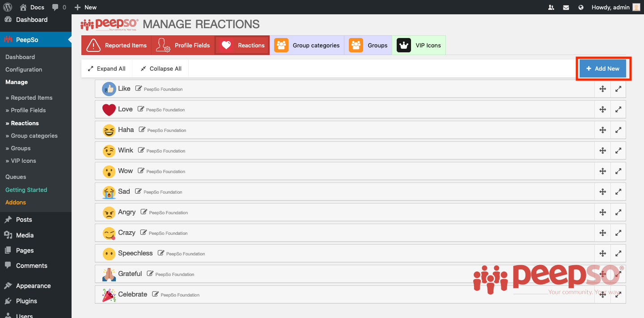This screenshot has width=644, height=318.
Task: Expand the Crazy reaction row
Action: (618, 233)
